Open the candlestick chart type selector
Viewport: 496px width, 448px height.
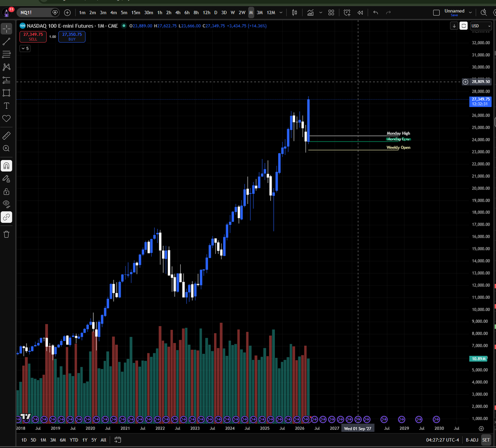(294, 12)
